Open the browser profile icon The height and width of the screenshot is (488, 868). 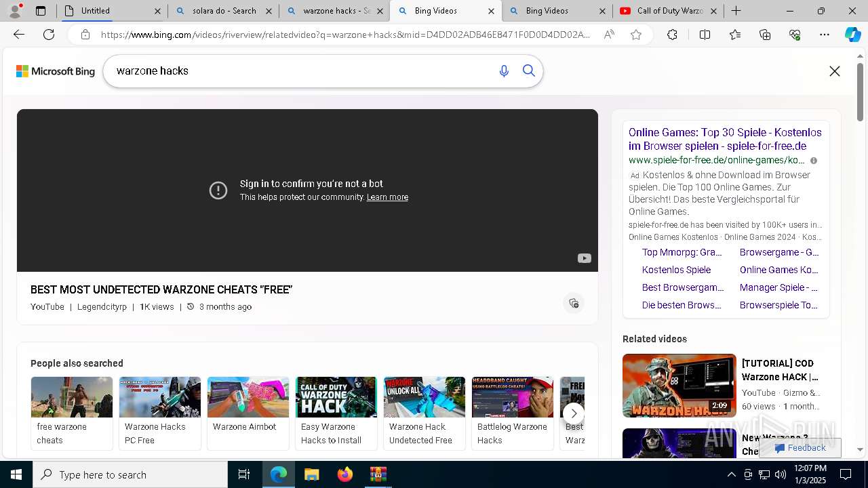pyautogui.click(x=15, y=10)
